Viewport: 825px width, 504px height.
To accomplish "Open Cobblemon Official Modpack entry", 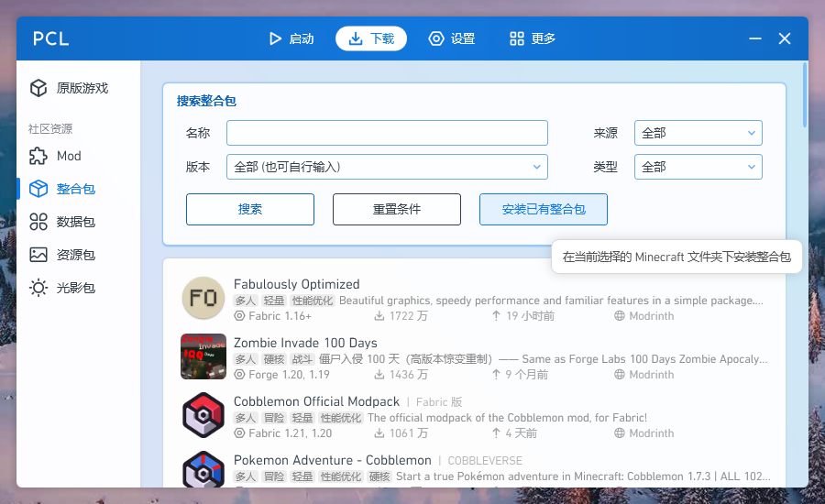I will click(x=474, y=416).
